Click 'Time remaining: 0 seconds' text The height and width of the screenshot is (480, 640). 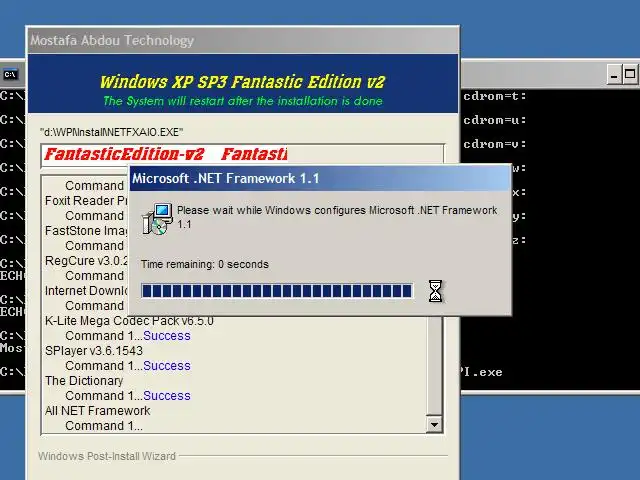click(204, 264)
